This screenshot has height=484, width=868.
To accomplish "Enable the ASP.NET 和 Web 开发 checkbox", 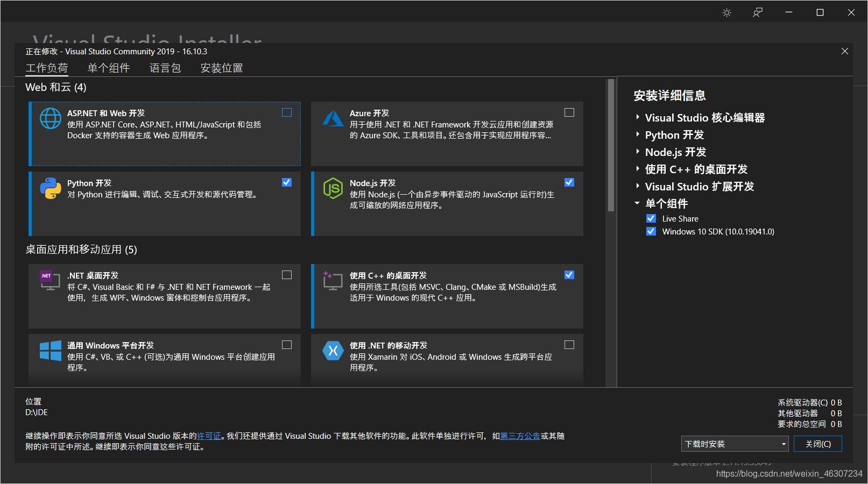I will [x=287, y=112].
